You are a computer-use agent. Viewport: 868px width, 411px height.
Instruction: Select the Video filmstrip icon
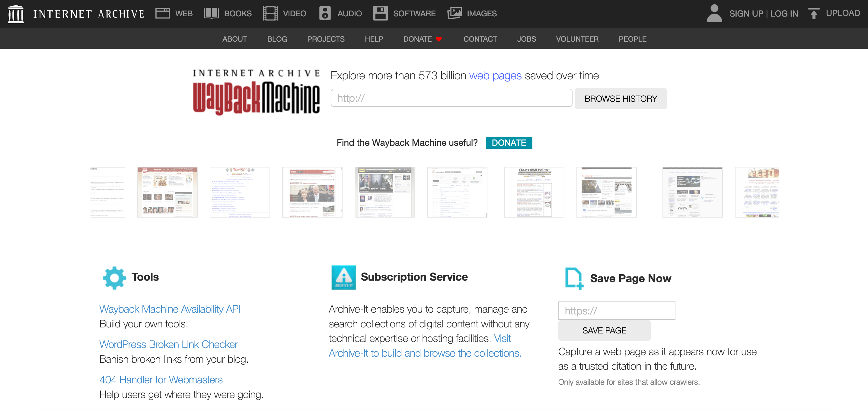(270, 14)
